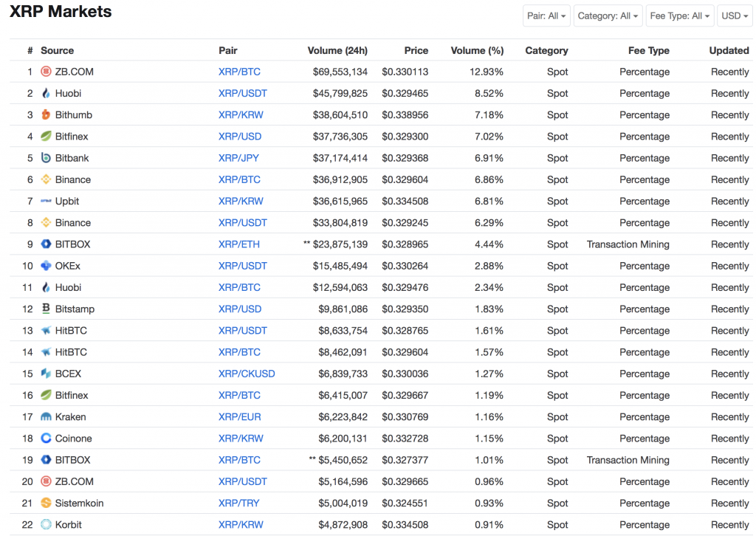The width and height of the screenshot is (756, 536).
Task: Click the Korbit logo icon
Action: [x=46, y=525]
